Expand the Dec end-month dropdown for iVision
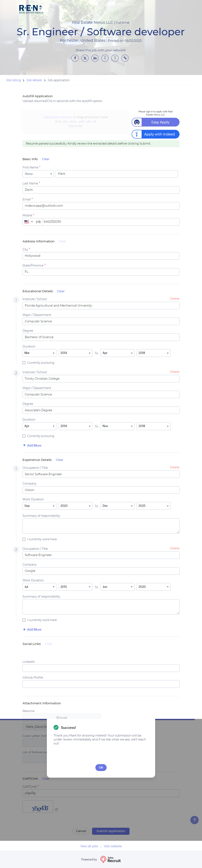Image resolution: width=202 pixels, height=868 pixels. pyautogui.click(x=117, y=506)
